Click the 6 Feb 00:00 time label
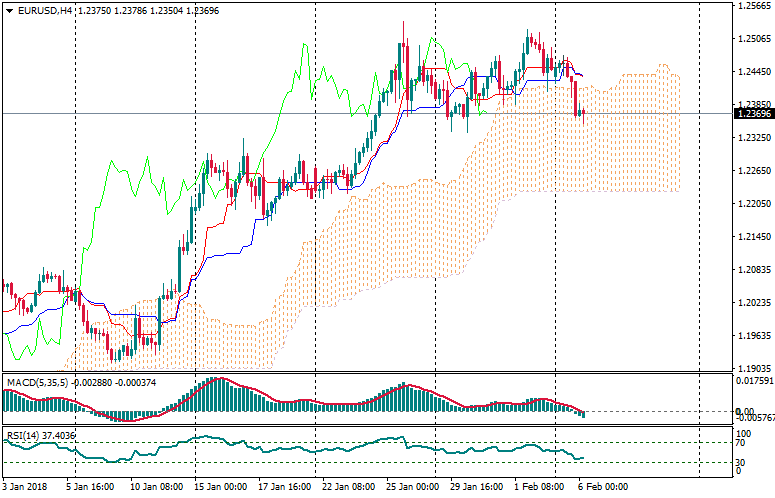This screenshot has height=498, width=775. click(x=602, y=487)
